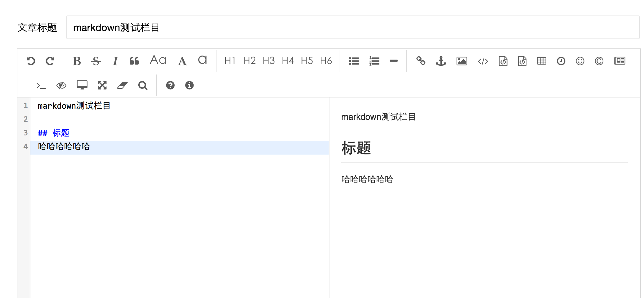Insert H4 heading

288,61
